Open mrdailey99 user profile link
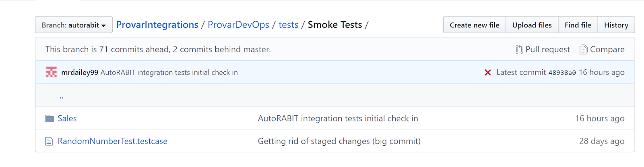 (80, 73)
